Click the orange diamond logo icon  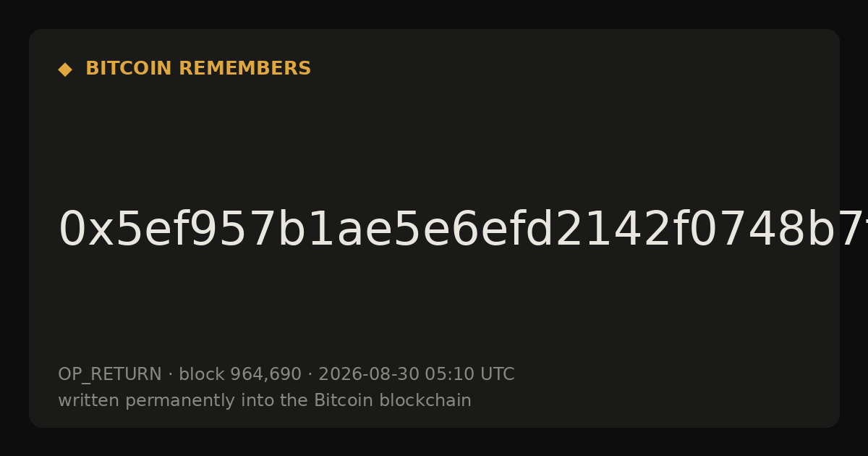(65, 69)
